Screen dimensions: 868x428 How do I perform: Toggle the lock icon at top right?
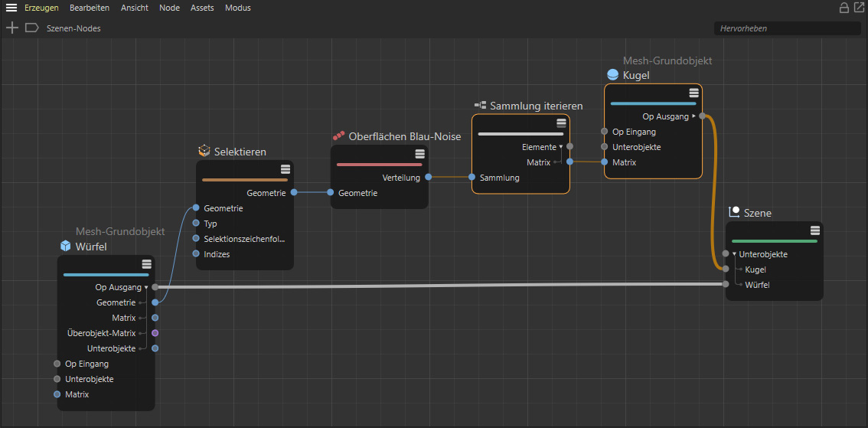(x=844, y=8)
